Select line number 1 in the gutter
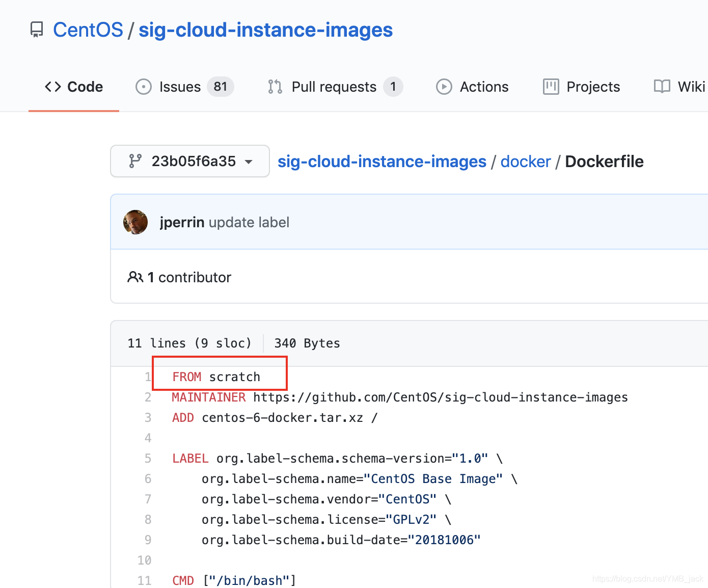The image size is (708, 588). [x=148, y=377]
